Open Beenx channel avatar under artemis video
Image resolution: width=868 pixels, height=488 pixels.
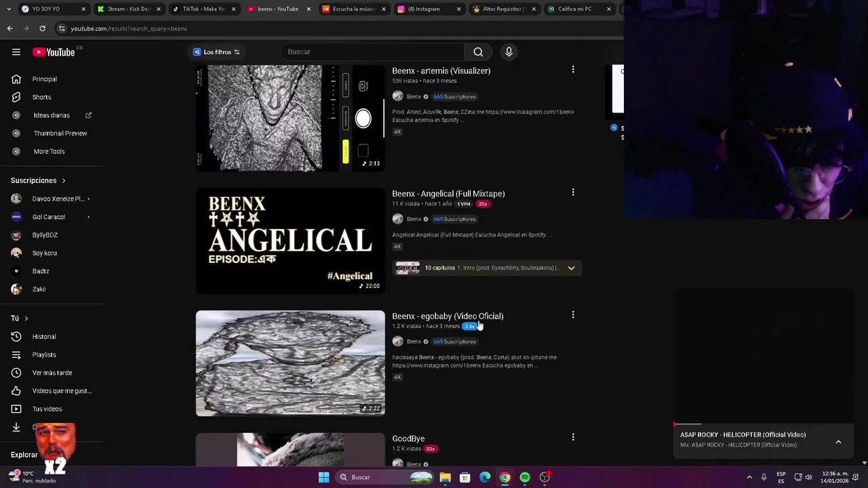tap(397, 96)
